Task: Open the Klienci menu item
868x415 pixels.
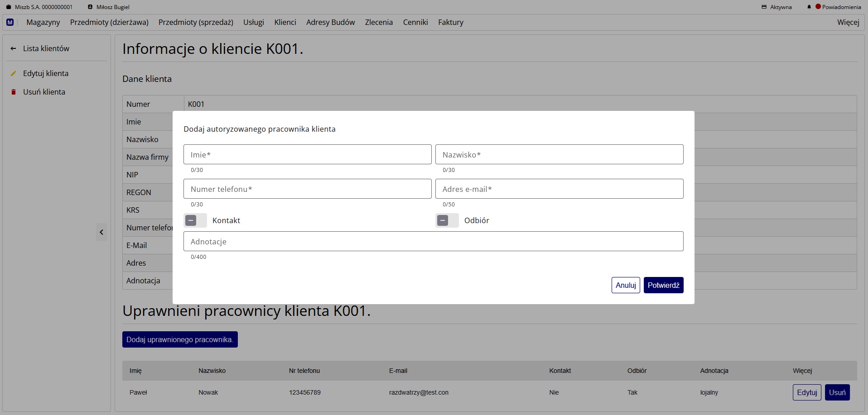Action: (x=285, y=22)
